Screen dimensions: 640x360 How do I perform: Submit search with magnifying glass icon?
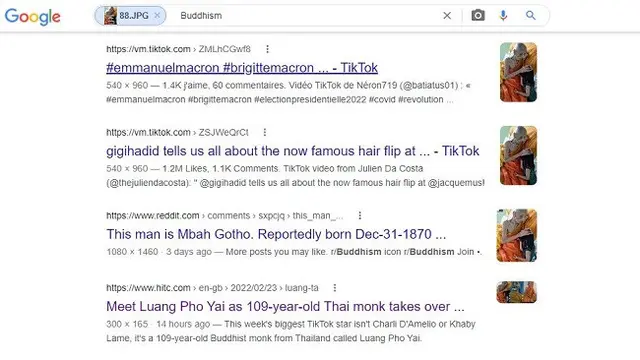pos(531,16)
